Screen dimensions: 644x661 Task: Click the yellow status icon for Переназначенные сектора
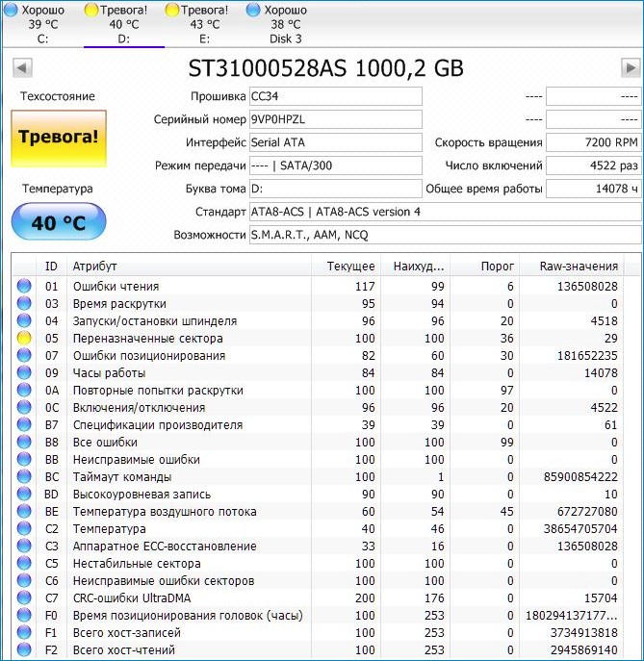pos(24,339)
